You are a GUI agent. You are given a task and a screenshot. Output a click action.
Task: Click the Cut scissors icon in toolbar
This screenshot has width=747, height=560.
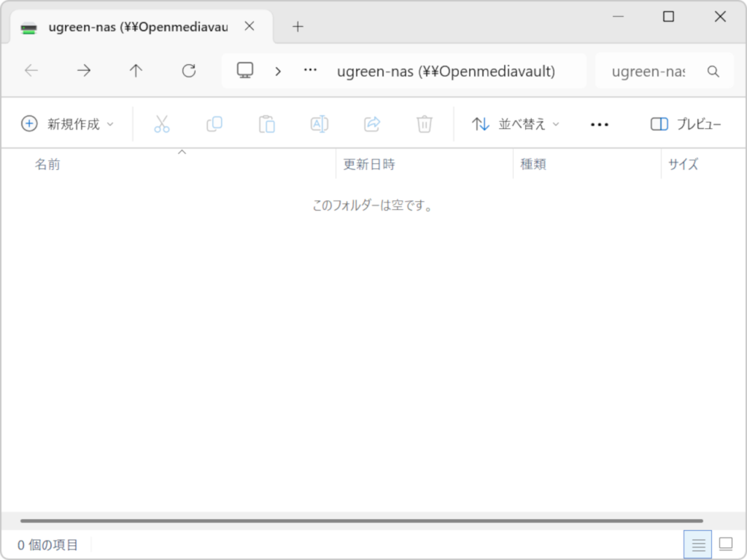coord(161,124)
